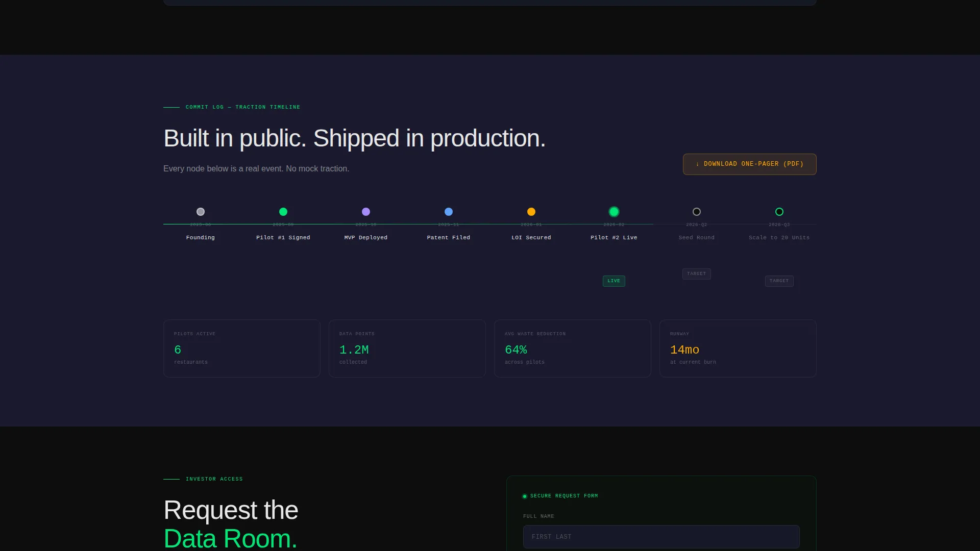Viewport: 980px width, 551px height.
Task: Open the Data Points 1.2M card
Action: pyautogui.click(x=407, y=348)
